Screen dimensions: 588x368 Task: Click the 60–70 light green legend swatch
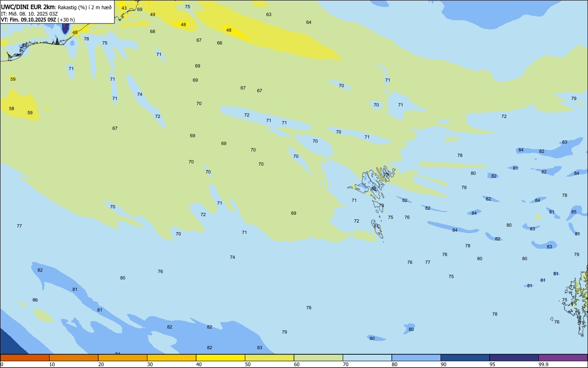[318, 357]
